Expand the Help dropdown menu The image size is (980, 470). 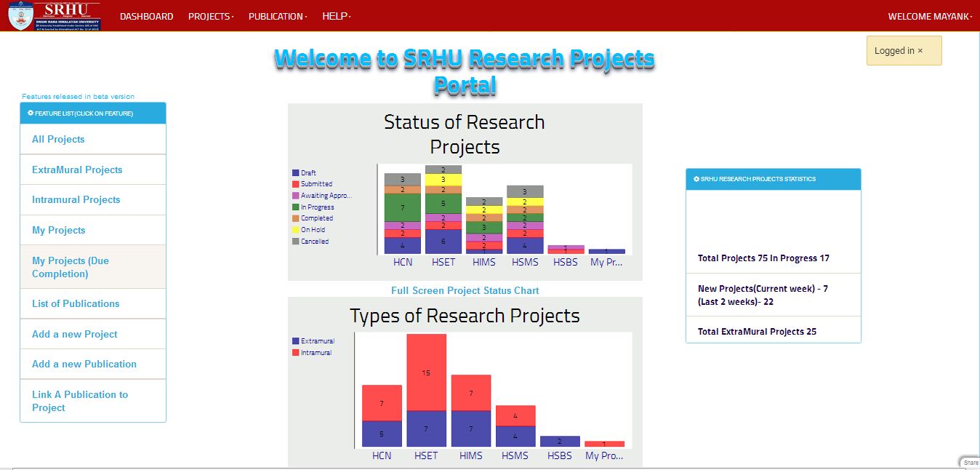tap(337, 16)
